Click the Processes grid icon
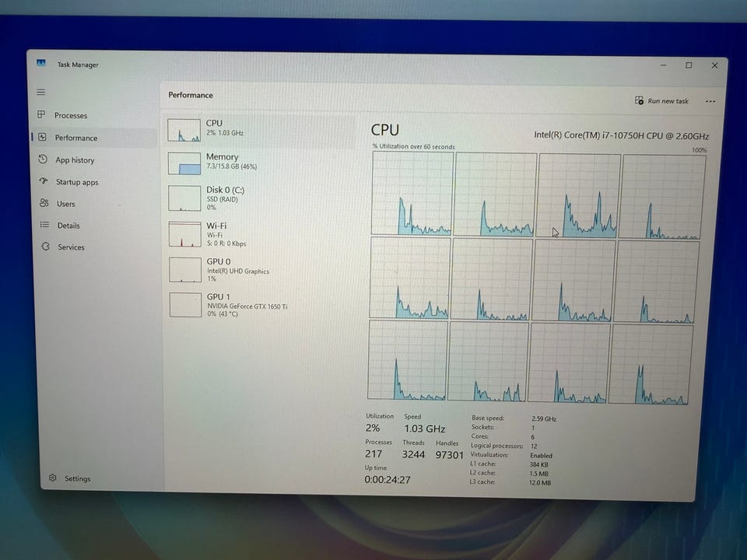The image size is (747, 560). click(x=41, y=114)
